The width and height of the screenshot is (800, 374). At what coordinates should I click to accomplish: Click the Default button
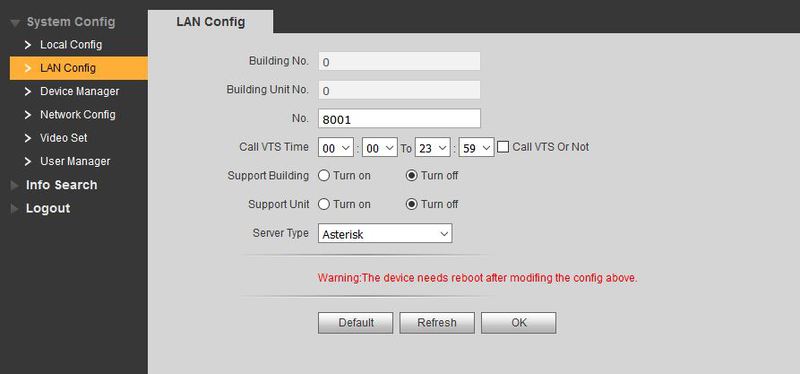click(356, 323)
